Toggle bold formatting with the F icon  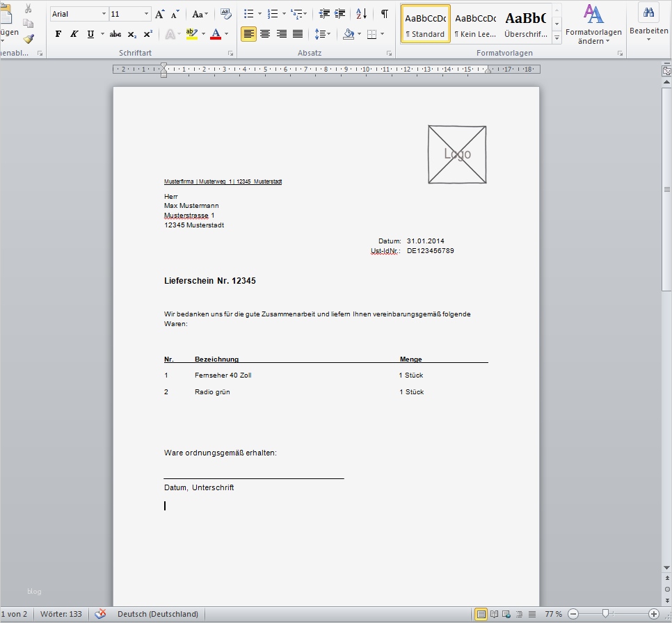point(58,33)
